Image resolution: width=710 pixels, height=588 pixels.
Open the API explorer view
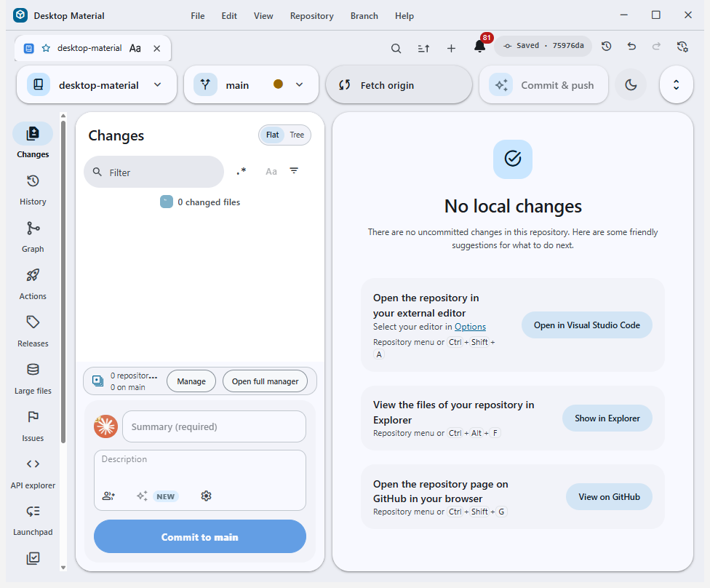click(x=33, y=474)
